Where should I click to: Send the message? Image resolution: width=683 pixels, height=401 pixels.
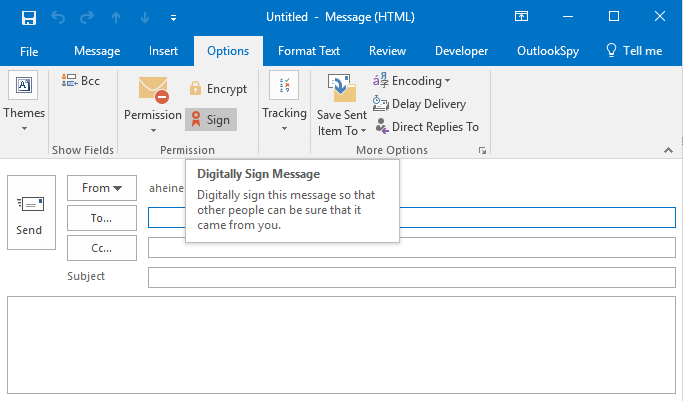click(30, 213)
